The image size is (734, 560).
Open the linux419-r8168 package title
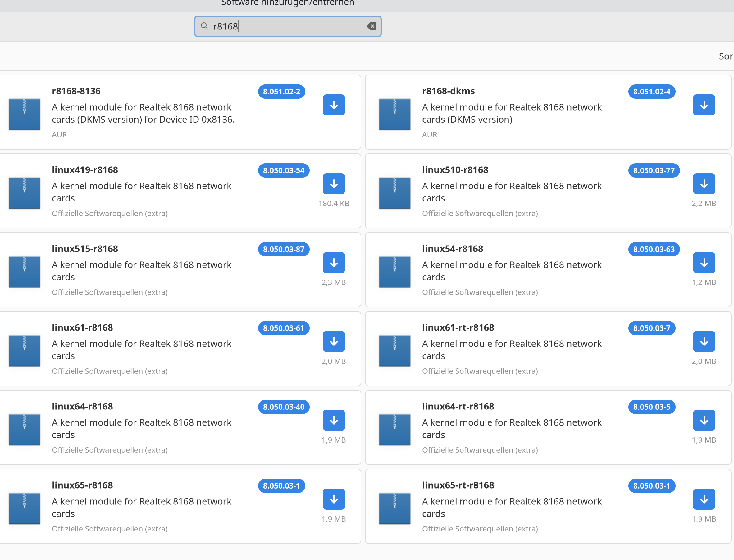tap(85, 170)
